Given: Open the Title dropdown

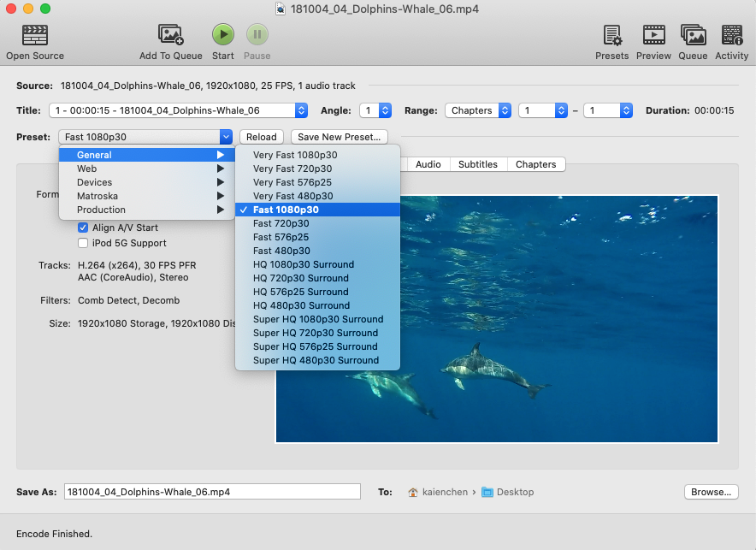Looking at the screenshot, I should coord(178,110).
